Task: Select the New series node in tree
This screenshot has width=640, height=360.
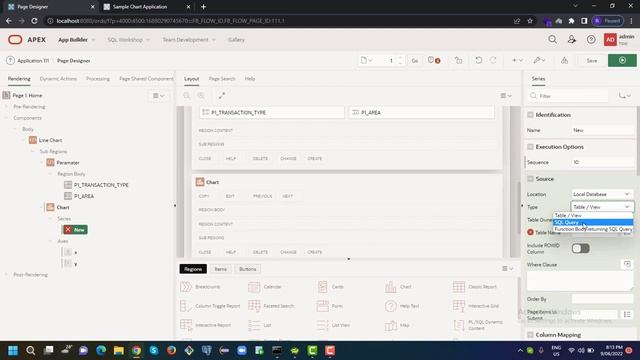Action: [76, 229]
